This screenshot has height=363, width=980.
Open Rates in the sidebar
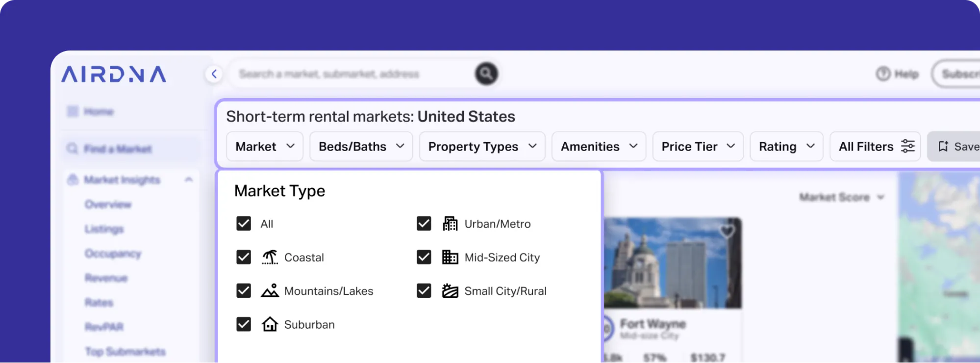click(99, 302)
